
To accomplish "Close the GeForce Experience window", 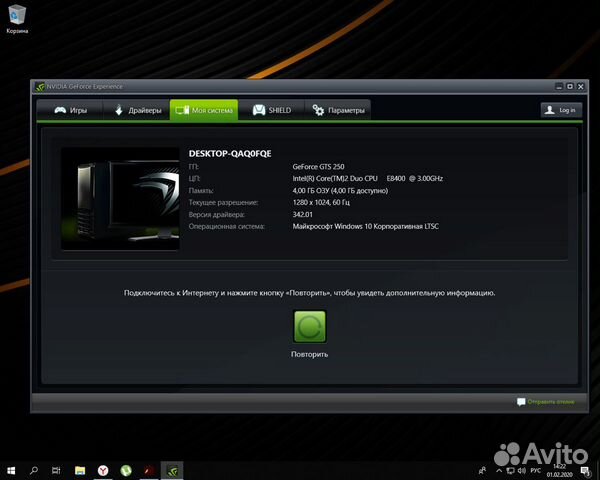I will (x=580, y=87).
